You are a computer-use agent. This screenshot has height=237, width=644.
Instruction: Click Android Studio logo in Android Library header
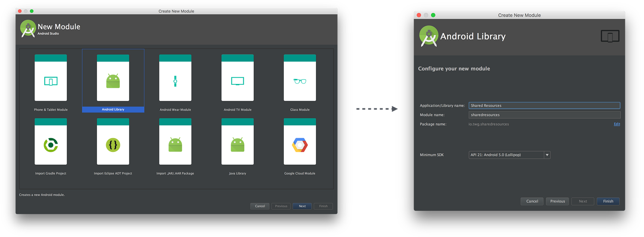429,36
